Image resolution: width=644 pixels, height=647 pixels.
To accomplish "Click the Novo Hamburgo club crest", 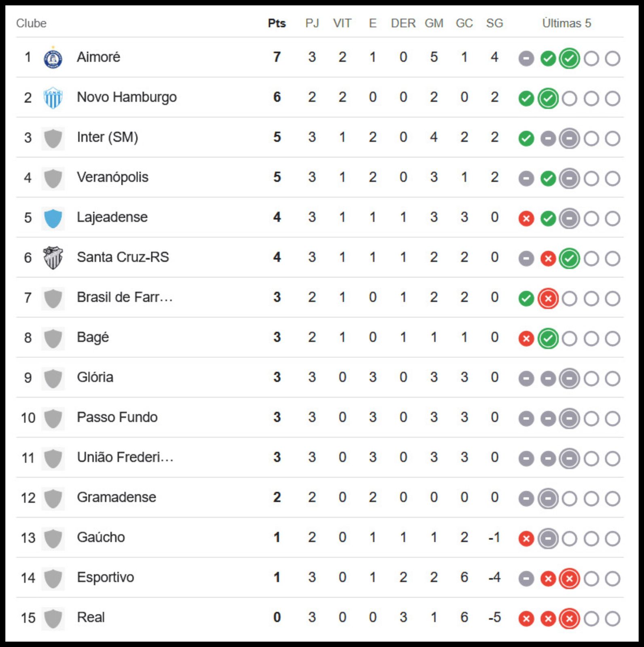I will point(53,98).
